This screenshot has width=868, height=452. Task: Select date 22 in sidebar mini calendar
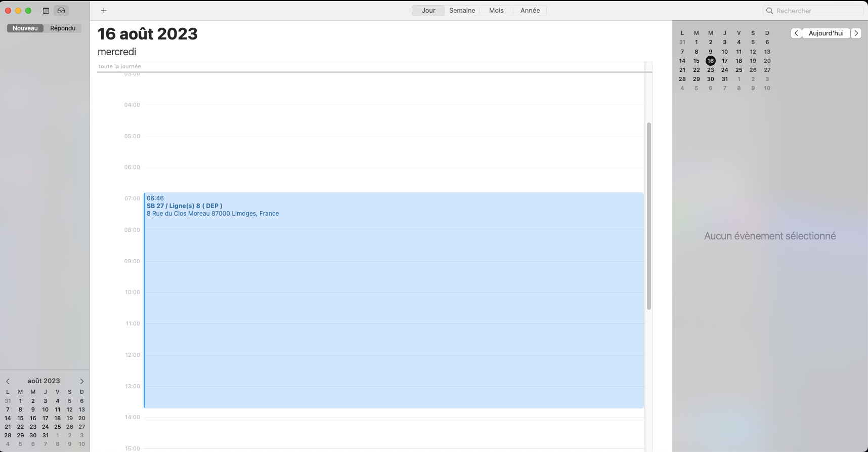tap(20, 427)
